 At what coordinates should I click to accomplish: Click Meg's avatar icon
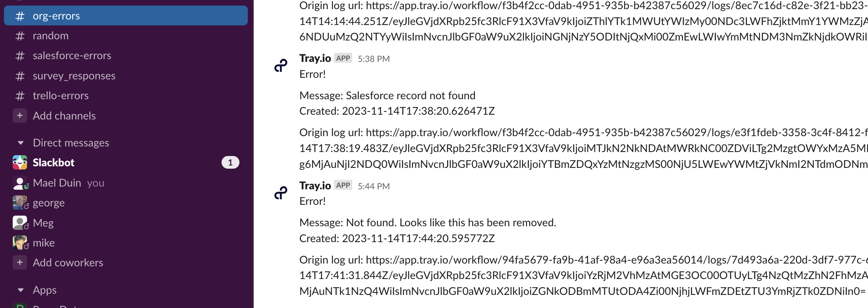click(x=20, y=223)
